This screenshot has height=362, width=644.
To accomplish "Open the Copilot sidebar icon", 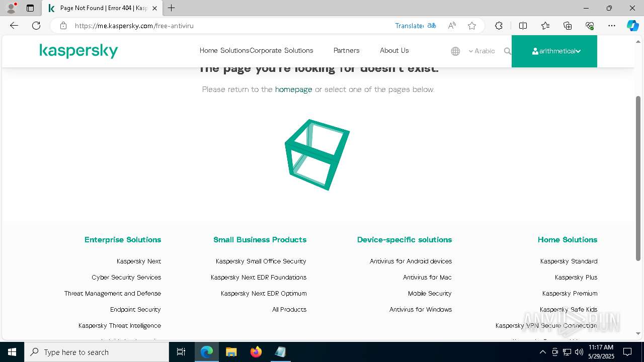I will click(x=632, y=26).
